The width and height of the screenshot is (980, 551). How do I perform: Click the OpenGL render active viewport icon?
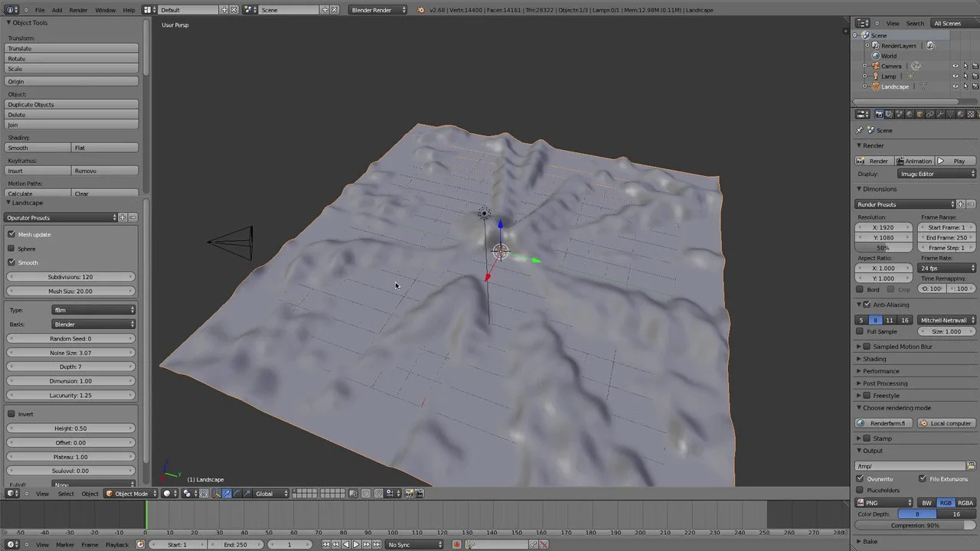click(409, 494)
